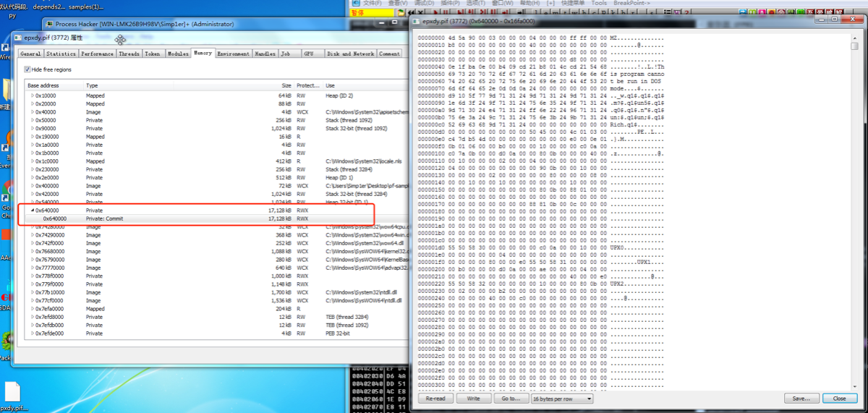Open the Statistics tab
The image size is (868, 413).
click(61, 54)
